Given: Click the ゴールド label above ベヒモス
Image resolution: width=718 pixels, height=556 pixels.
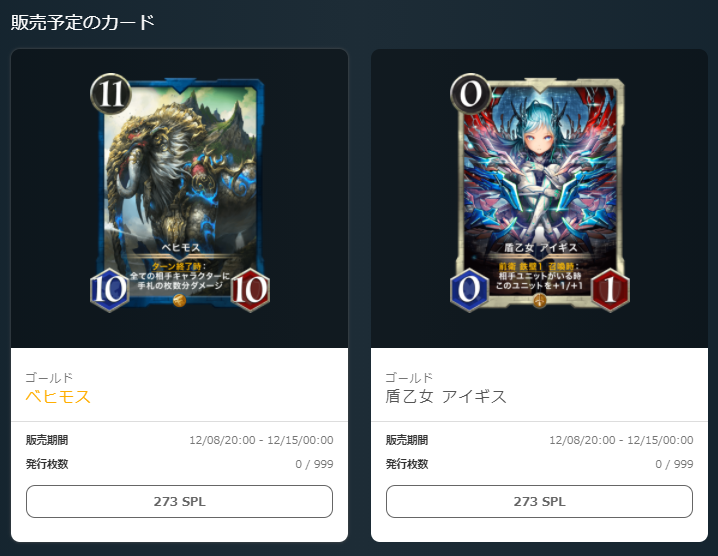Looking at the screenshot, I should tap(49, 378).
